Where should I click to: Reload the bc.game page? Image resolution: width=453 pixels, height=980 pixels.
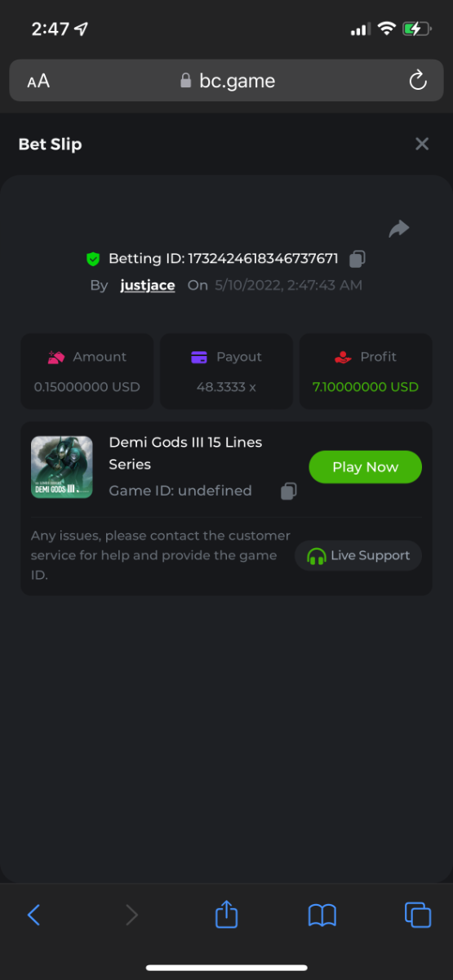pyautogui.click(x=417, y=81)
